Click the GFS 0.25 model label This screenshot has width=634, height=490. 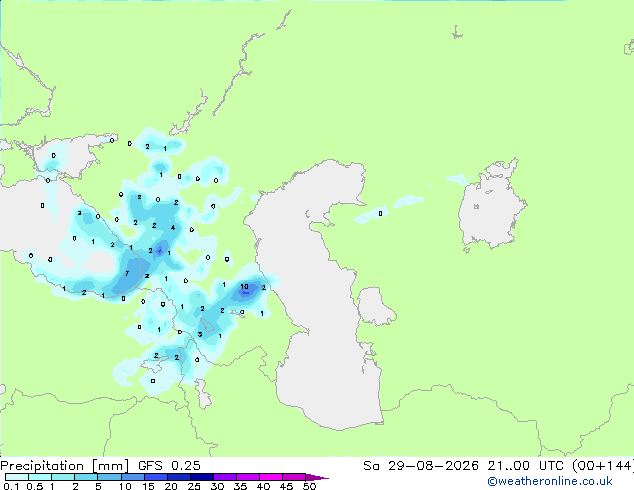click(x=169, y=466)
